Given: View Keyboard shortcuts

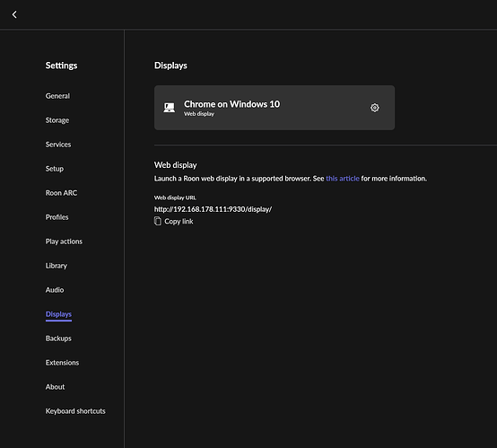Looking at the screenshot, I should pos(75,411).
